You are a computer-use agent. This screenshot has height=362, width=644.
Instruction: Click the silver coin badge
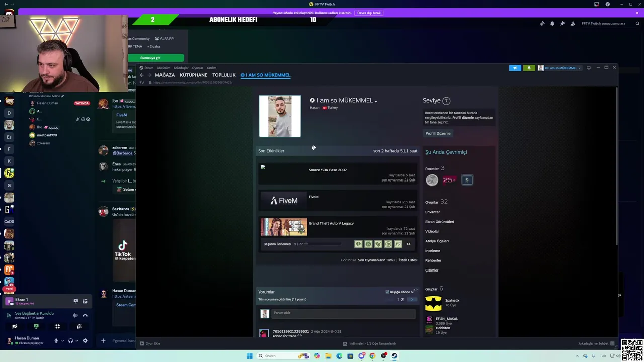tap(432, 180)
